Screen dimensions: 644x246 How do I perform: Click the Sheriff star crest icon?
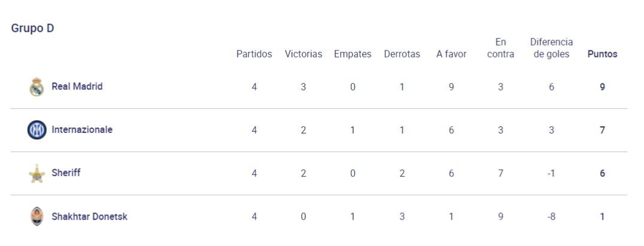pos(37,174)
